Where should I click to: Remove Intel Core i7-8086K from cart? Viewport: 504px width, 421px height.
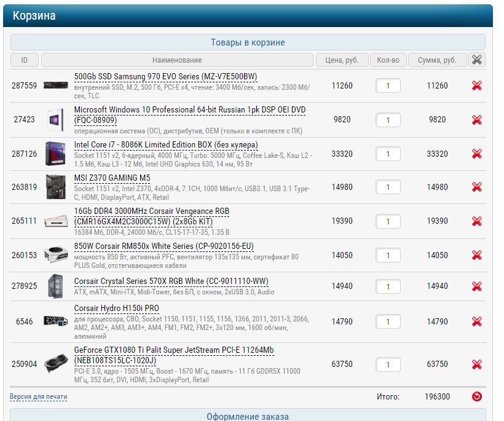(x=477, y=154)
